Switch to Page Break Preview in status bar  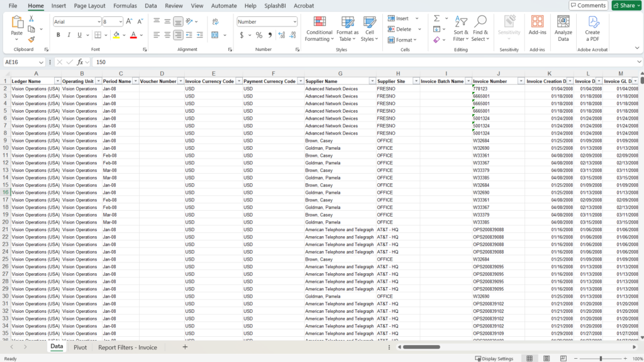tap(563, 359)
